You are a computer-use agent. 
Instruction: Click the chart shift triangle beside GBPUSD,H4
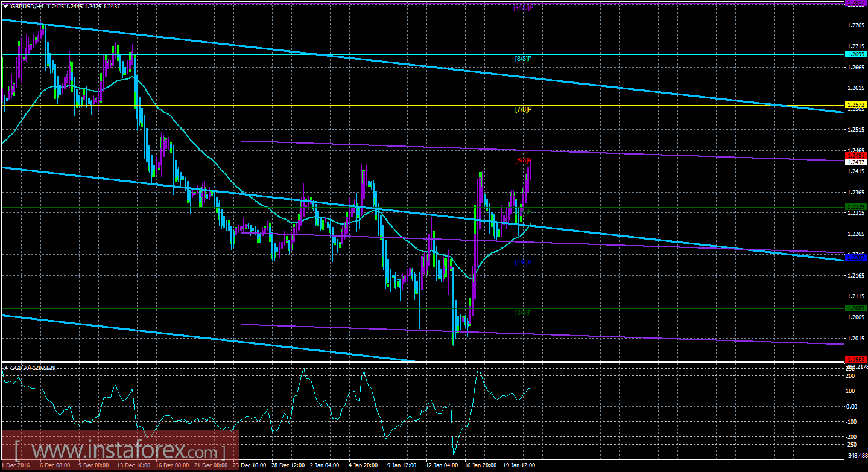coord(6,6)
